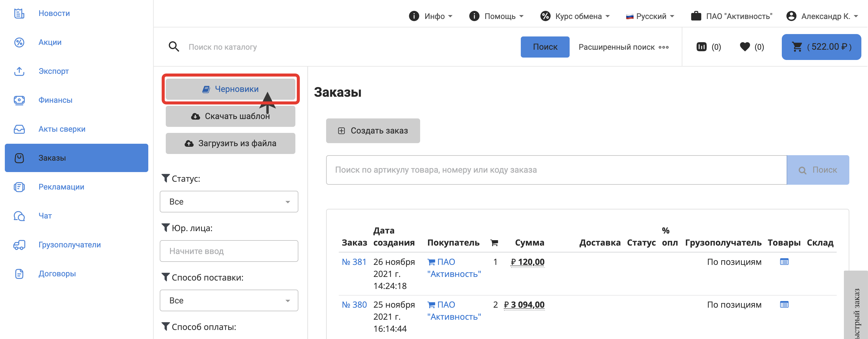This screenshot has height=339, width=868.
Task: Click the Новости sidebar icon
Action: [x=19, y=14]
